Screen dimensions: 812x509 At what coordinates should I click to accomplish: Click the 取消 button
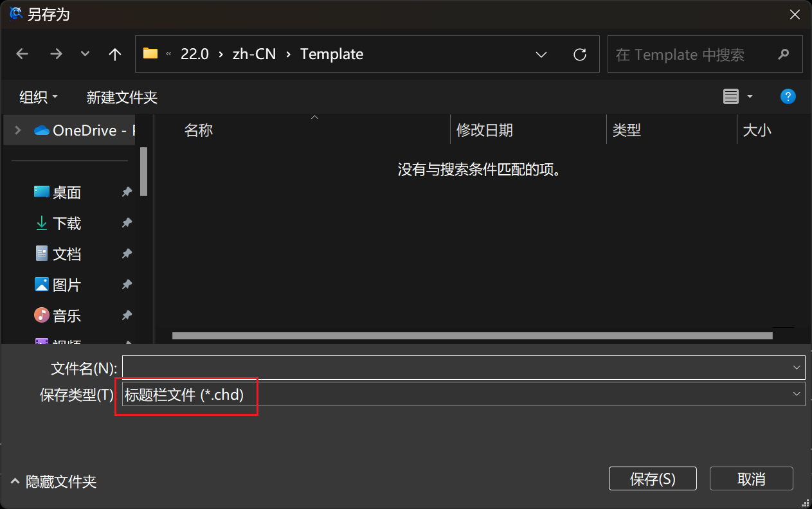pos(752,479)
